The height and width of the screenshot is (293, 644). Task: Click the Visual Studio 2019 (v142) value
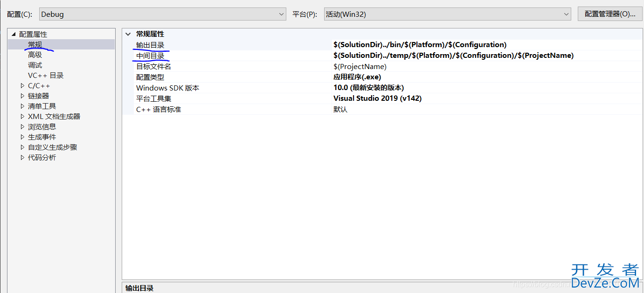coord(377,98)
